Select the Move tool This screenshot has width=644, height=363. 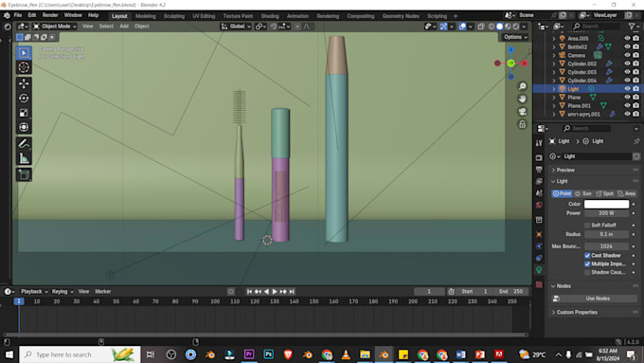click(24, 83)
